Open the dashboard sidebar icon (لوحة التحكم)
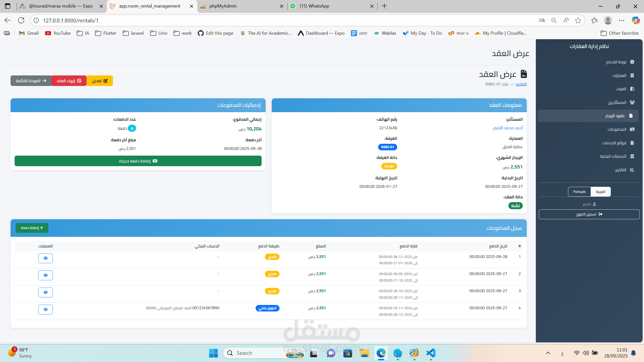 pyautogui.click(x=632, y=62)
